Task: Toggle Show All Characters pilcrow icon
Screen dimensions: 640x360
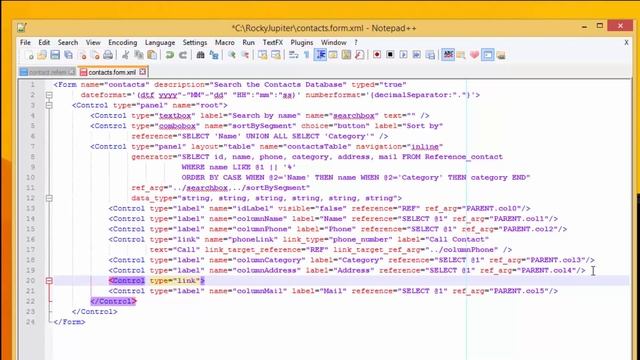Action: (x=307, y=55)
